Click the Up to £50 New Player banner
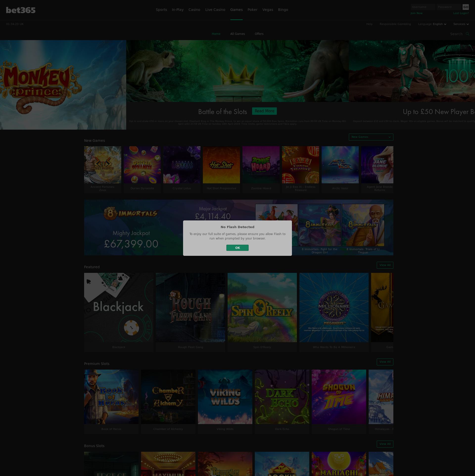 pos(412,85)
